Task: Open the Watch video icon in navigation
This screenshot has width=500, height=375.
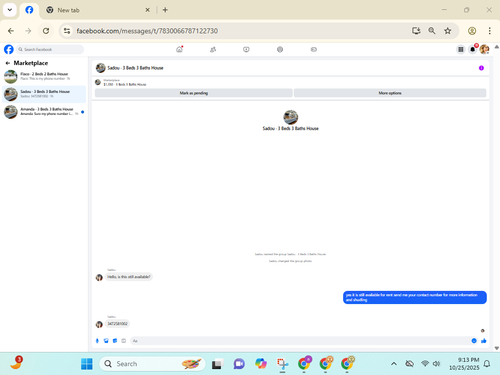Action: (246, 49)
